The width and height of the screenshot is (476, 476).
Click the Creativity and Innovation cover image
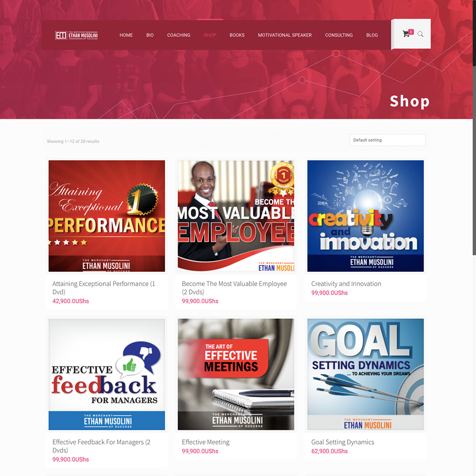point(366,216)
